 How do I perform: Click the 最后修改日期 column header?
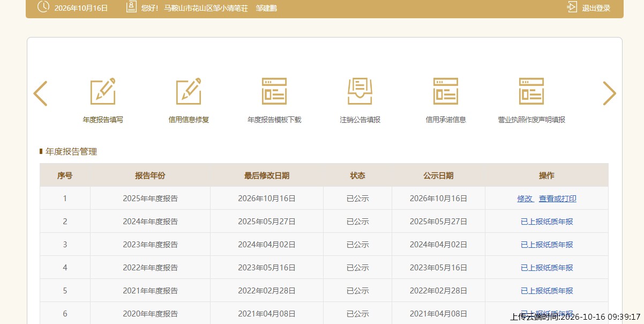click(267, 175)
